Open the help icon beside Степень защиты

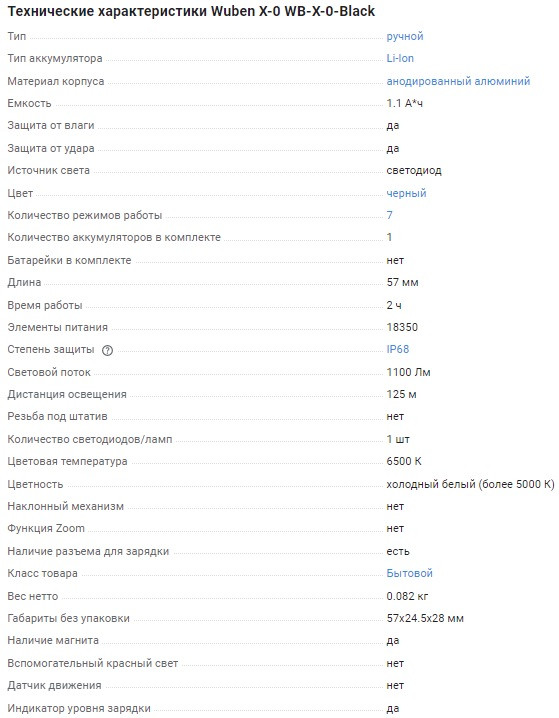point(107,351)
